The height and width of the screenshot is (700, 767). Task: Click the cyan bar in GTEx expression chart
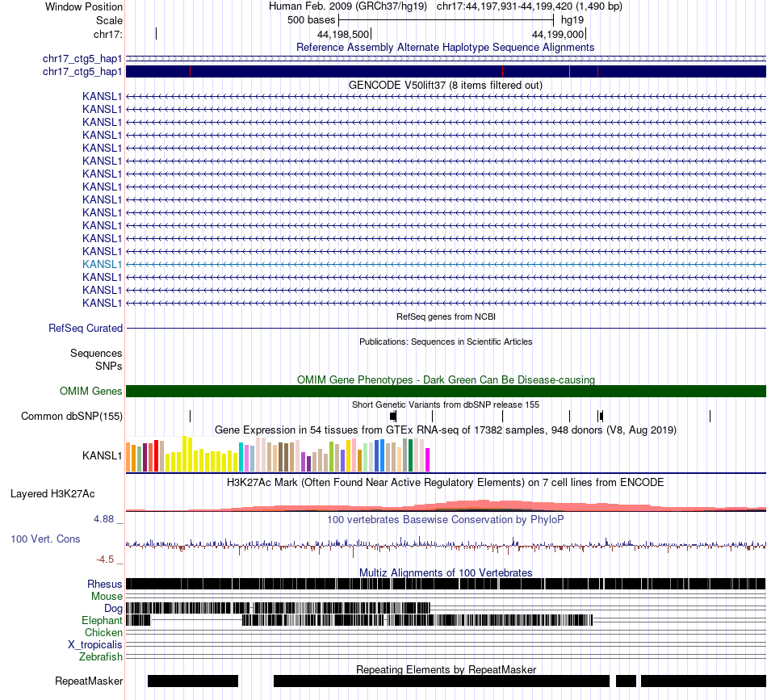pyautogui.click(x=241, y=457)
